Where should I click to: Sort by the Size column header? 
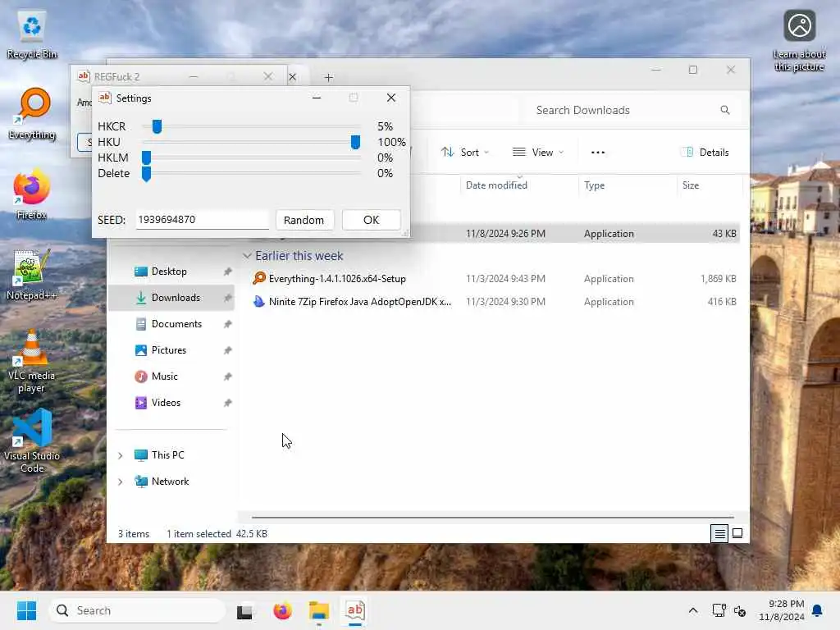pyautogui.click(x=691, y=185)
